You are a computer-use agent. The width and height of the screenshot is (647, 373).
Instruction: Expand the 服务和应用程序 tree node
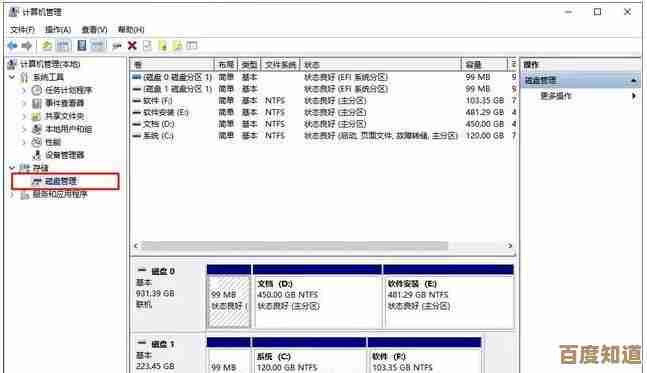point(12,194)
